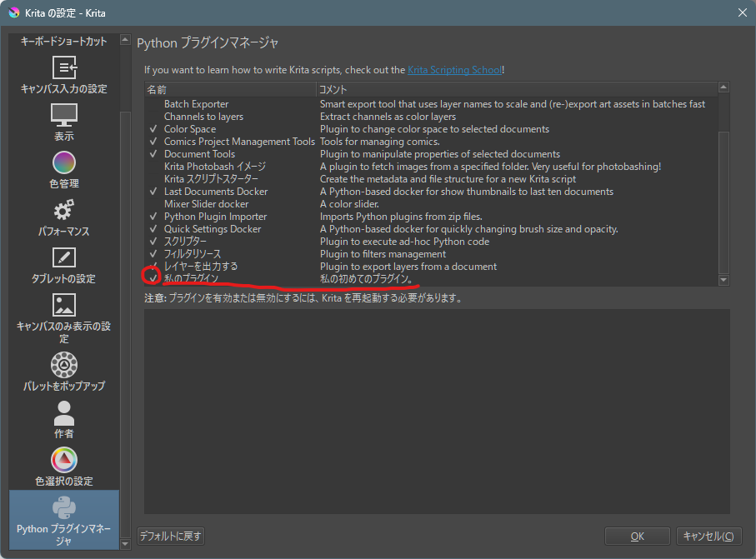Close the Krita の設定 dialog window
Image resolution: width=756 pixels, height=559 pixels.
tap(743, 12)
